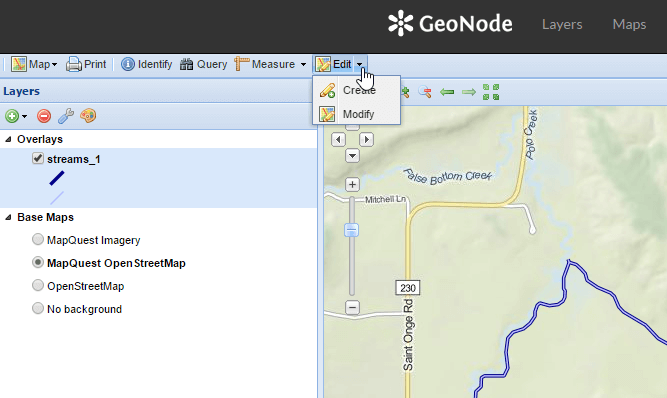Toggle the Edit dropdown arrow

[x=360, y=65]
